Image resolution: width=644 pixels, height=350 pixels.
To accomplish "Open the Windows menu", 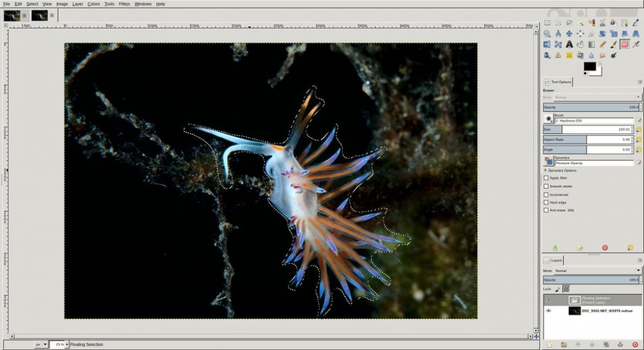I will coord(143,4).
